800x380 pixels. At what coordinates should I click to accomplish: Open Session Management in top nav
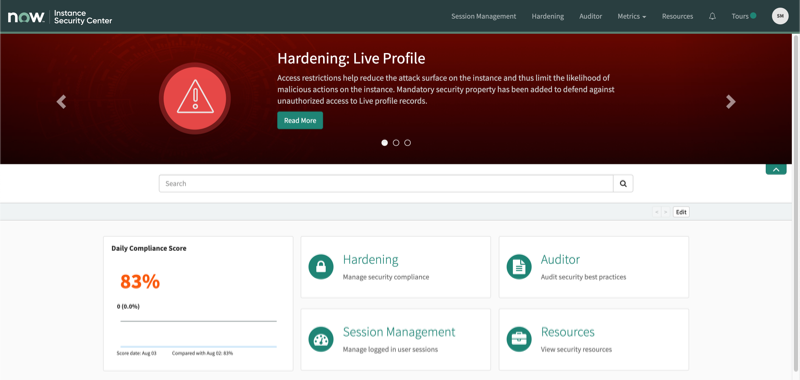click(484, 16)
